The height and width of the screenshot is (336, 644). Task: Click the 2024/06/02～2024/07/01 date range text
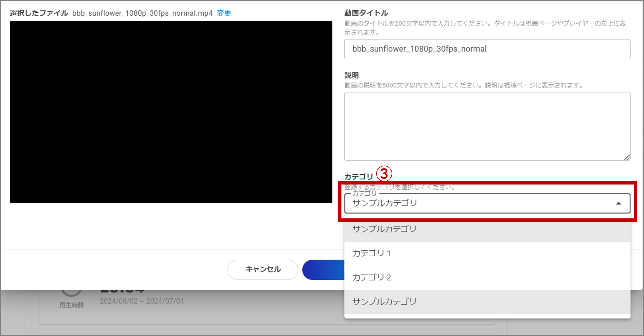[x=141, y=301]
